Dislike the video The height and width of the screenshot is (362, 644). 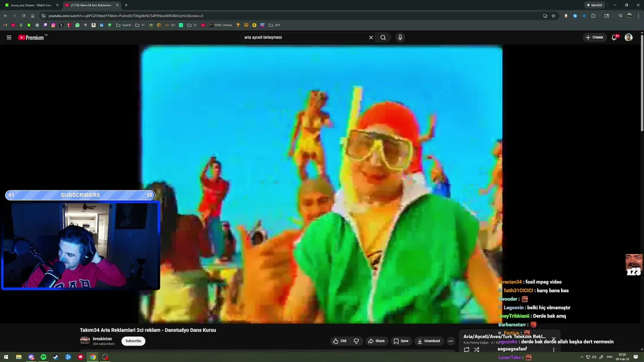coord(356,341)
